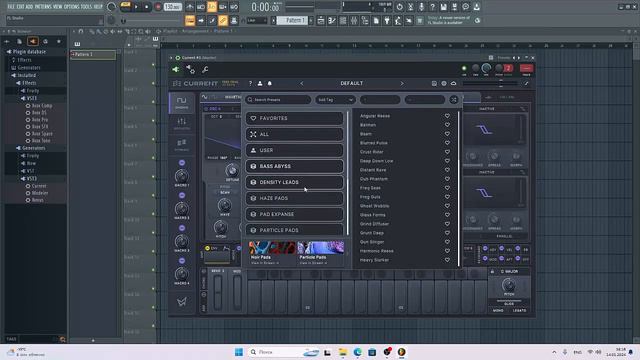The width and height of the screenshot is (640, 360).
Task: Open the OPTIONS menu
Action: coord(72,7)
